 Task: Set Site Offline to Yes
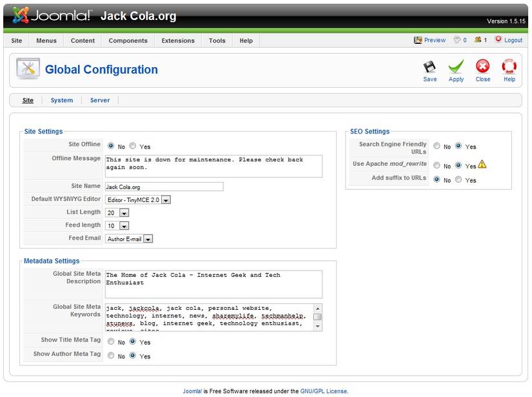click(x=133, y=146)
